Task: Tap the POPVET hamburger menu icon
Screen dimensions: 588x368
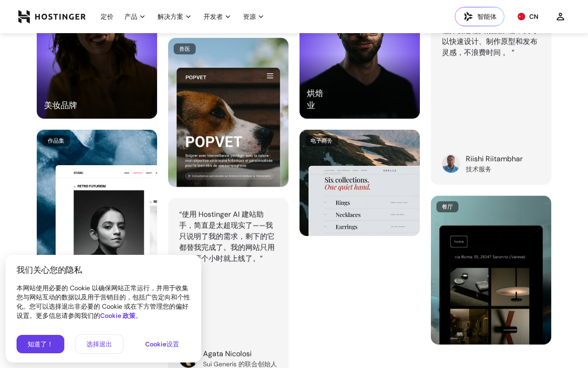Action: tap(270, 76)
